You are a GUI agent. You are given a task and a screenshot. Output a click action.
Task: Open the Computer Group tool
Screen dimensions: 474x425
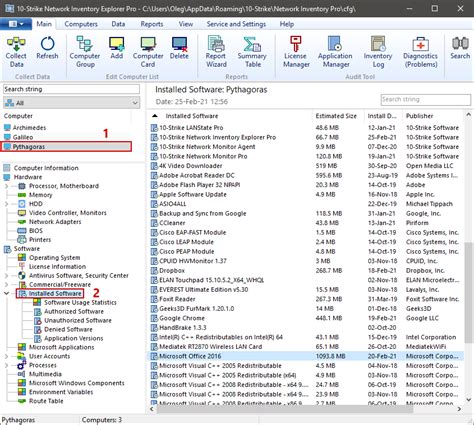pyautogui.click(x=85, y=52)
